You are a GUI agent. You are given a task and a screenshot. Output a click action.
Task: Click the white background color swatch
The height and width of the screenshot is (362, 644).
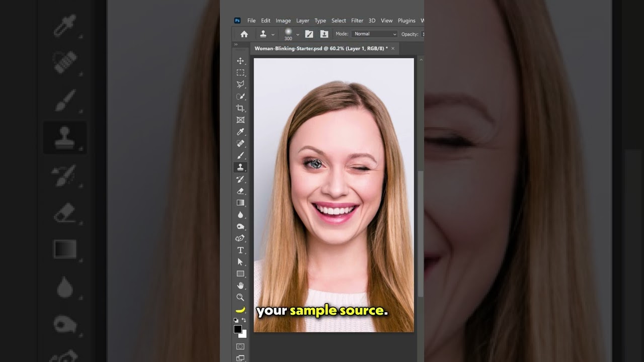[244, 334]
